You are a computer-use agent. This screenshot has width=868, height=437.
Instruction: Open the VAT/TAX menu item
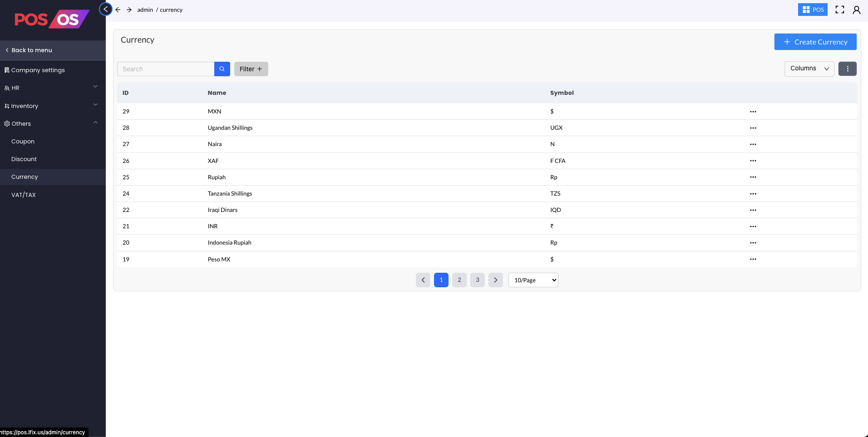(x=24, y=195)
